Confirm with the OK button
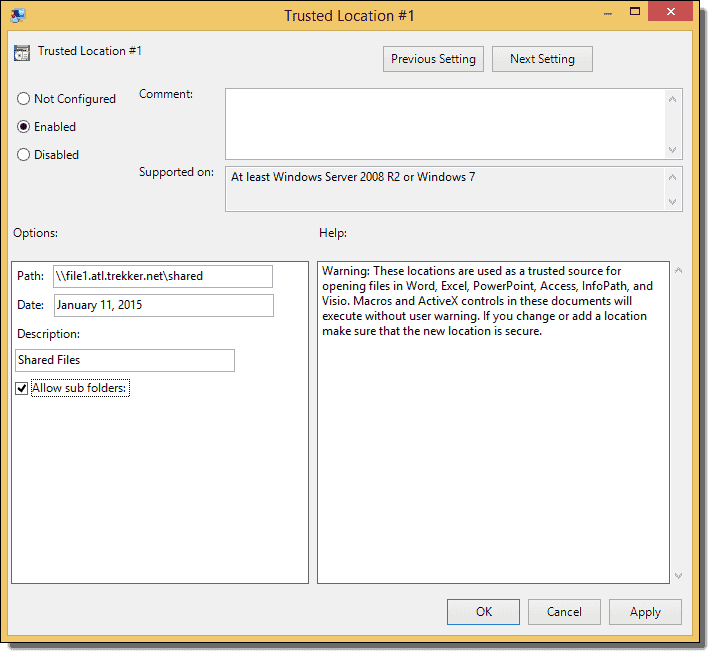 click(x=483, y=612)
